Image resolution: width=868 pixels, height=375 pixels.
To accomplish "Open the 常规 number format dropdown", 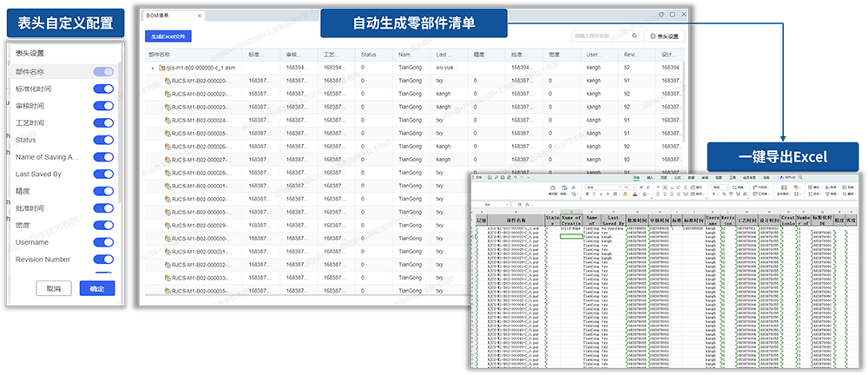I will 727,187.
